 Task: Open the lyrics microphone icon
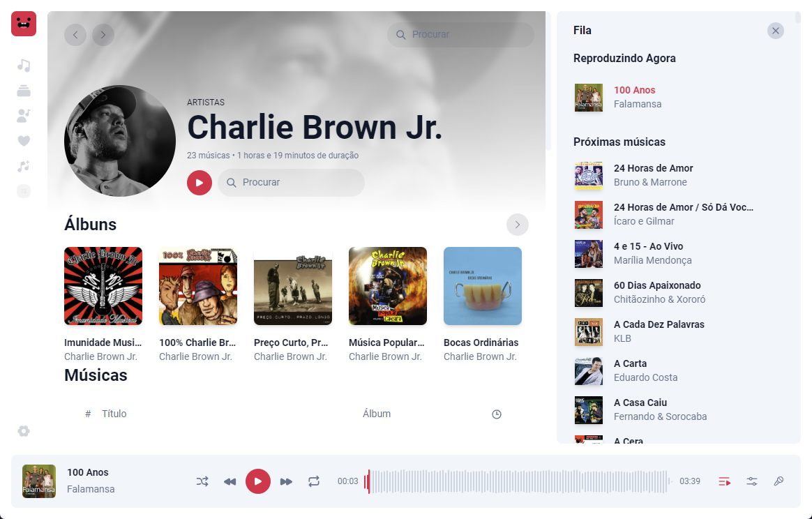click(779, 482)
